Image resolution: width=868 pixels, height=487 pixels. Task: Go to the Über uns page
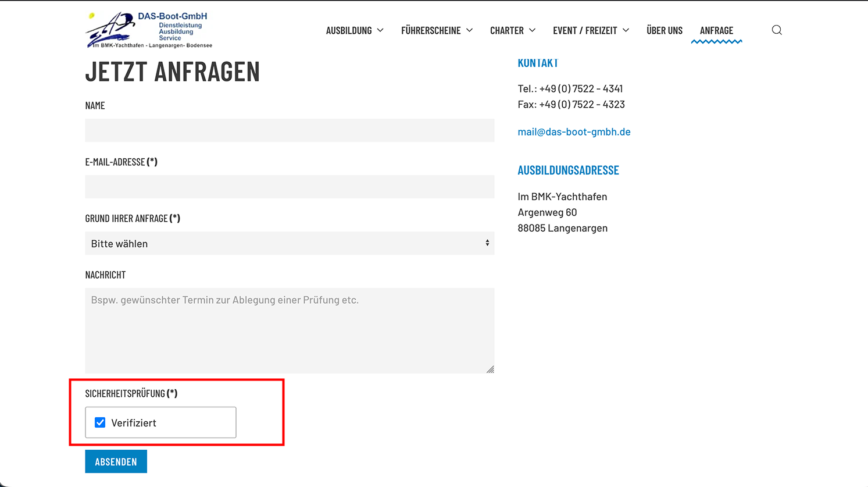pyautogui.click(x=664, y=30)
